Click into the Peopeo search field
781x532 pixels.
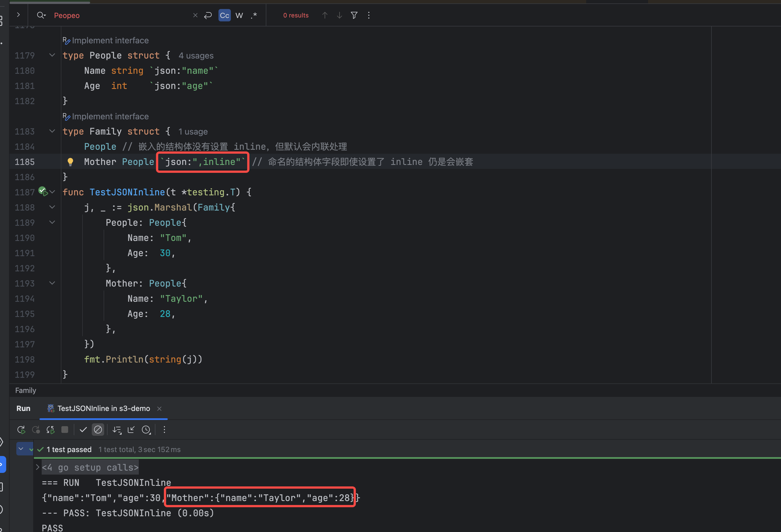pos(121,15)
